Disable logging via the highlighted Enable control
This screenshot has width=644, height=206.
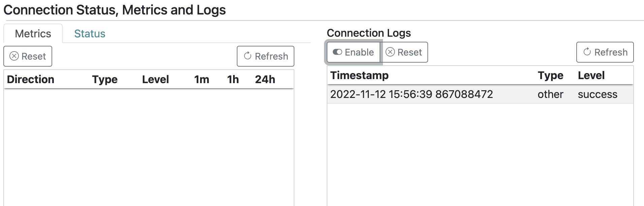[353, 52]
